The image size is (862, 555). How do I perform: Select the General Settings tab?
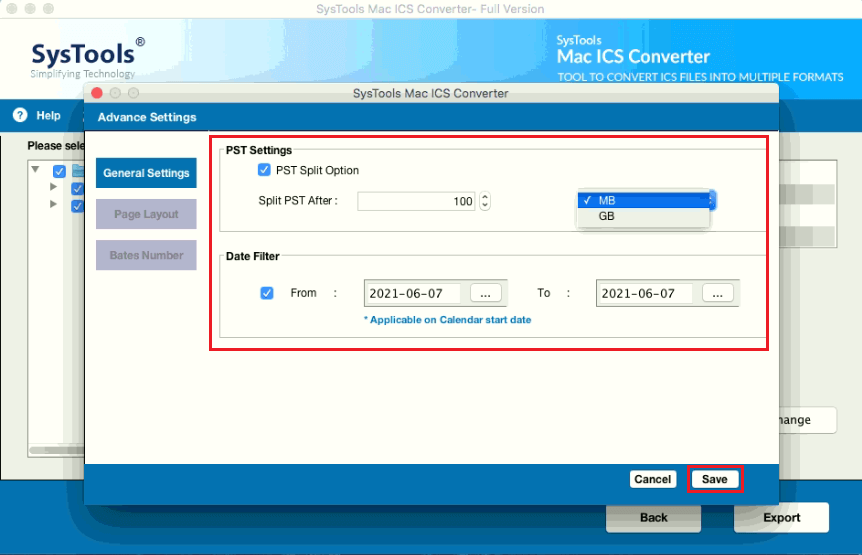146,173
